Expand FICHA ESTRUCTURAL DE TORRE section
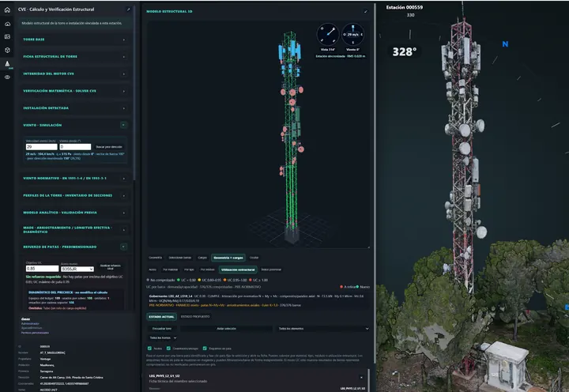 pos(74,57)
